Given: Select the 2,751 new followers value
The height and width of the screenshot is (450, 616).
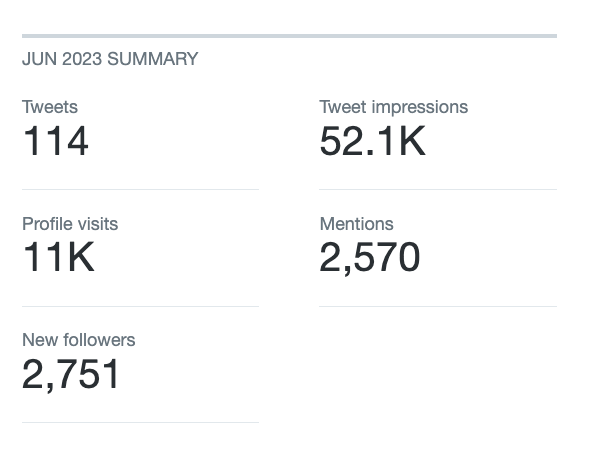Looking at the screenshot, I should [x=71, y=375].
